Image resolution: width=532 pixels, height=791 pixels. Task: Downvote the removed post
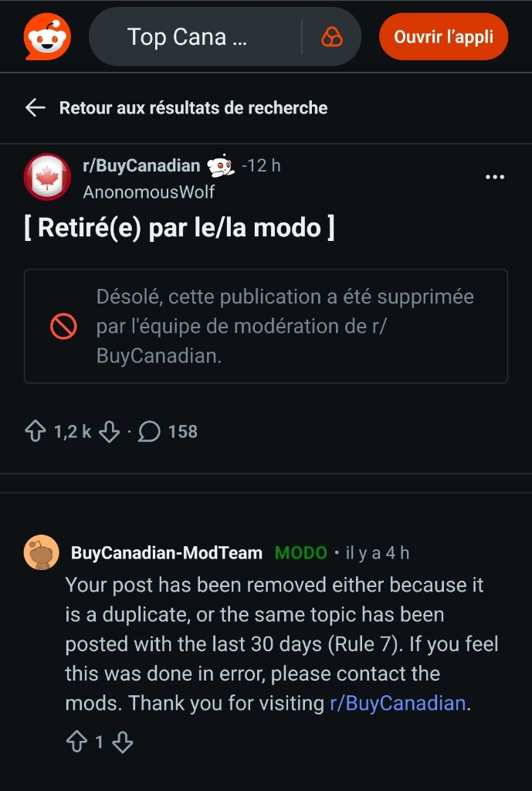tap(109, 432)
